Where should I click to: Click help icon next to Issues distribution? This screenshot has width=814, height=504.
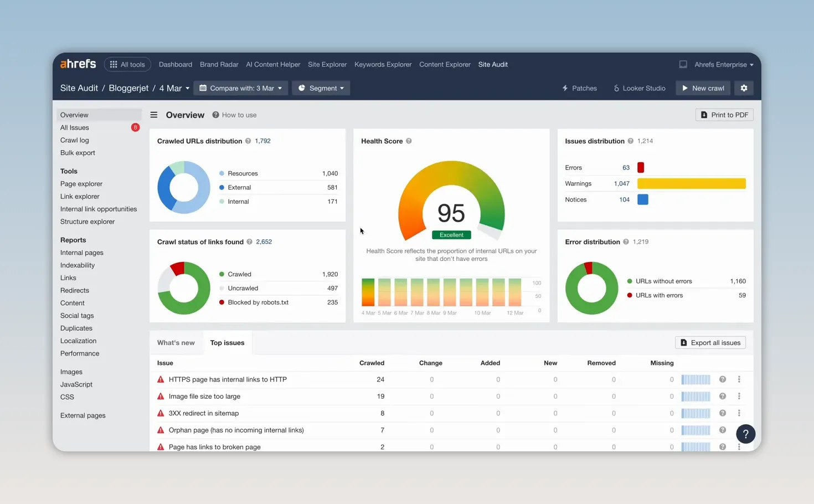click(x=630, y=141)
